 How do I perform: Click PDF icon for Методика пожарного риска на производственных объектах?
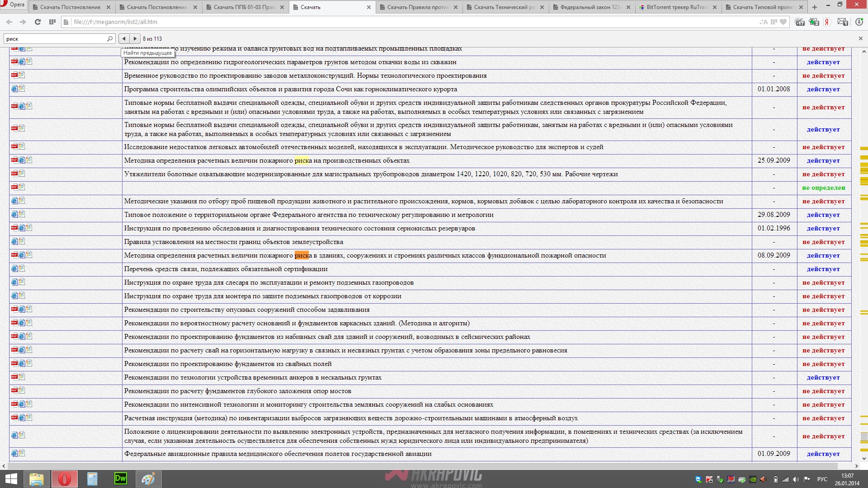click(14, 160)
